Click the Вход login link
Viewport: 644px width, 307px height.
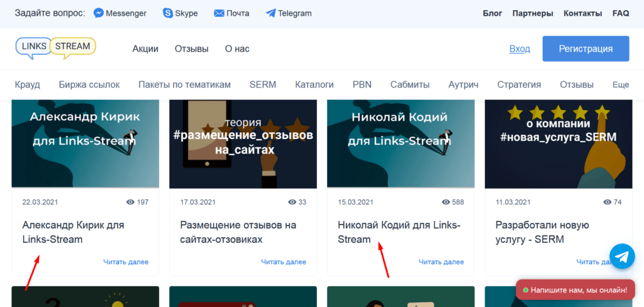pyautogui.click(x=519, y=49)
